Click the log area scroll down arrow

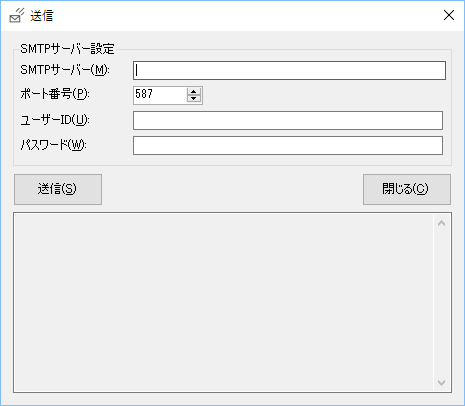(x=442, y=383)
